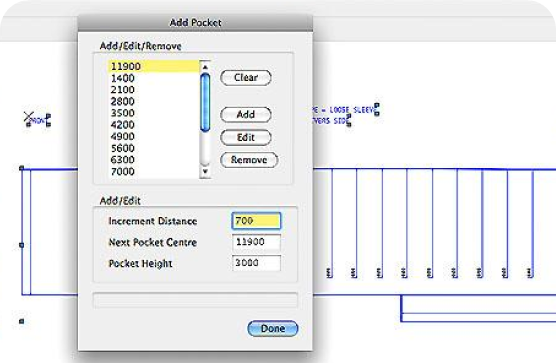Click the Done button
The width and height of the screenshot is (556, 363).
(x=273, y=328)
